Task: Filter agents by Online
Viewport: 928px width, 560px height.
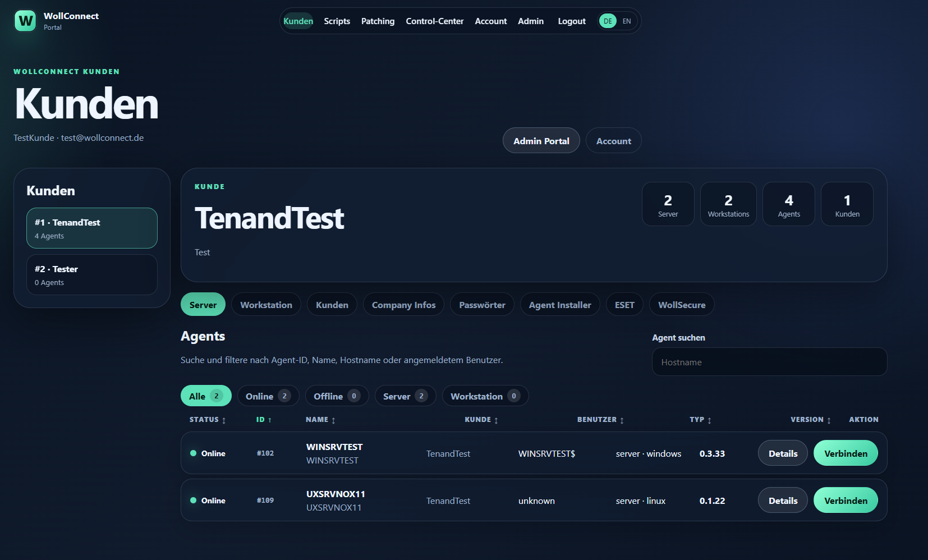Action: tap(268, 396)
